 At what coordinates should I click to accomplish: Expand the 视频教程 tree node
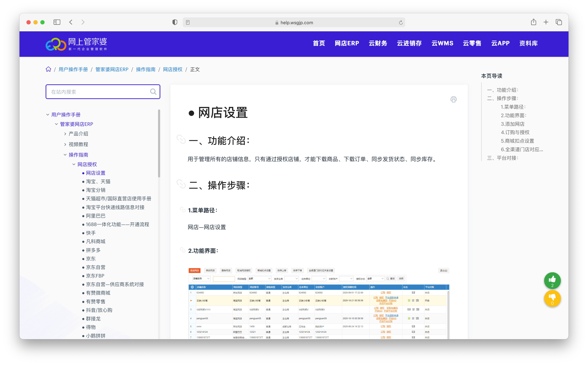point(65,144)
